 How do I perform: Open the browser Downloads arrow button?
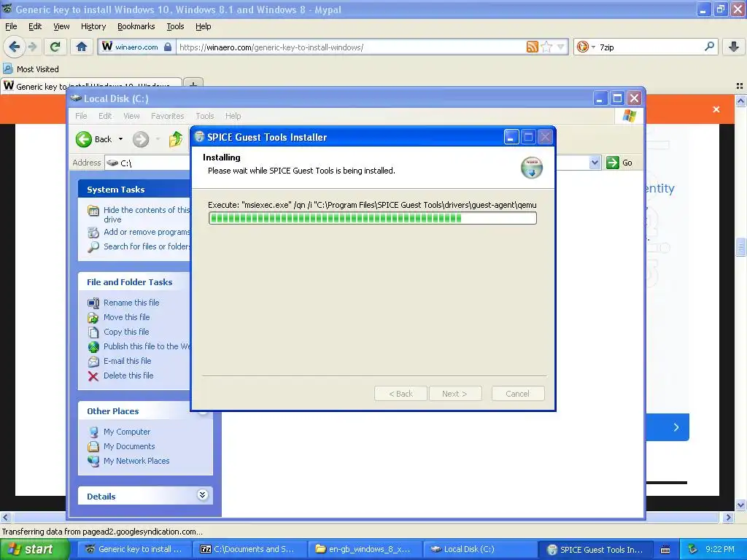pyautogui.click(x=734, y=47)
